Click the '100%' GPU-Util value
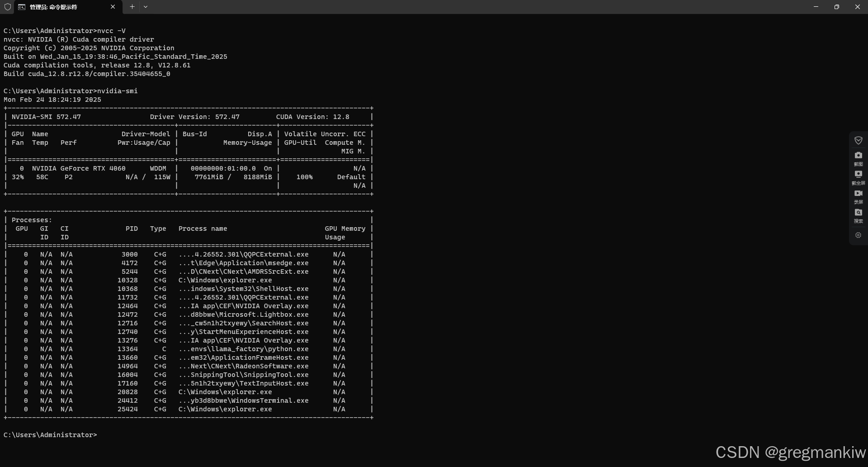The width and height of the screenshot is (868, 467). [305, 177]
